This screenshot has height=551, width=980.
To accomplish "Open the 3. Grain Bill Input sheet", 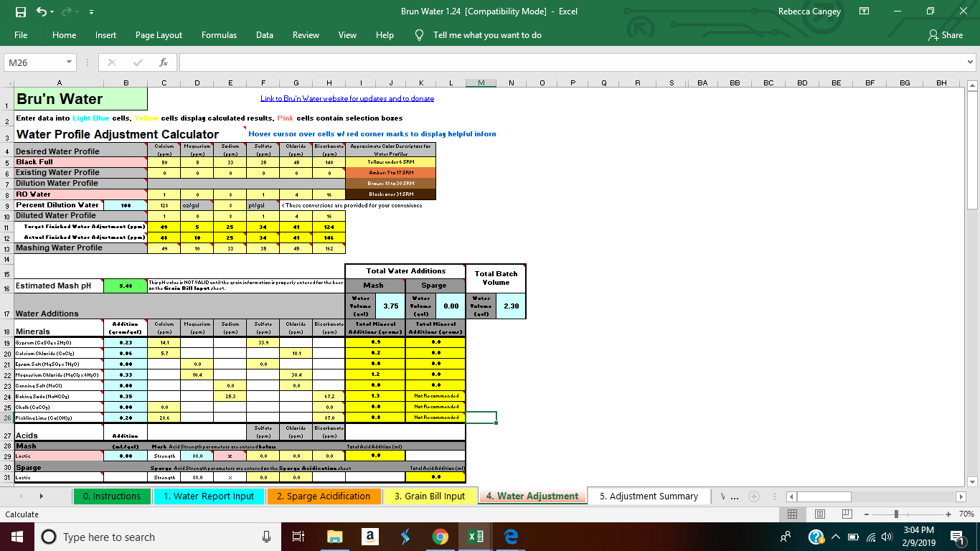I will coord(430,496).
